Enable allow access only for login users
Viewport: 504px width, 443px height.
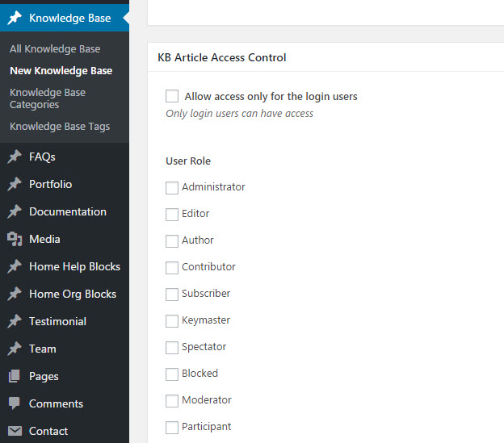172,97
